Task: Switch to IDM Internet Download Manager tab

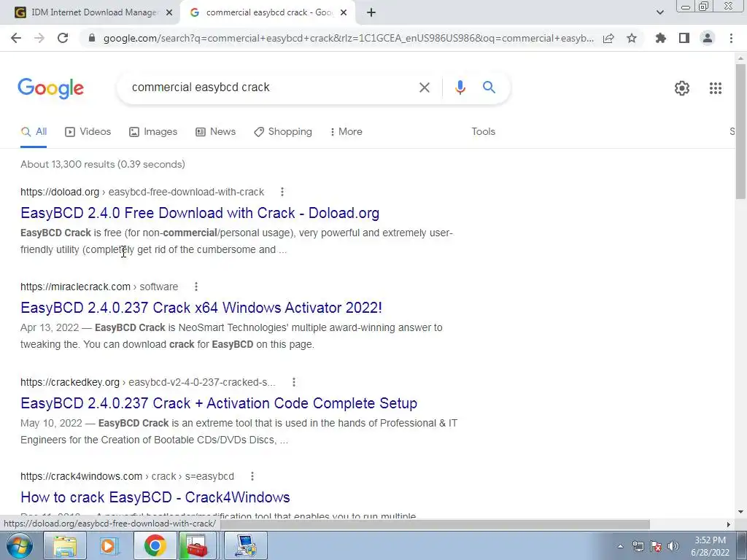Action: [x=94, y=12]
